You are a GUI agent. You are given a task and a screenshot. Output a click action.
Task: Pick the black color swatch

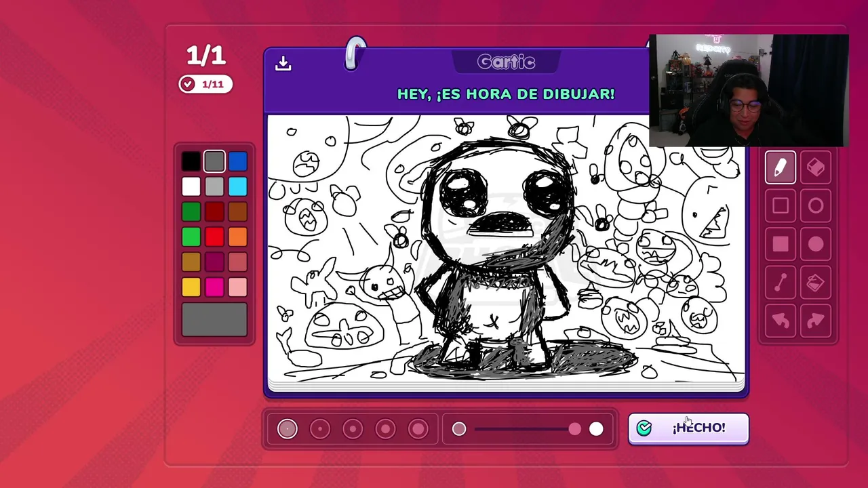[191, 161]
